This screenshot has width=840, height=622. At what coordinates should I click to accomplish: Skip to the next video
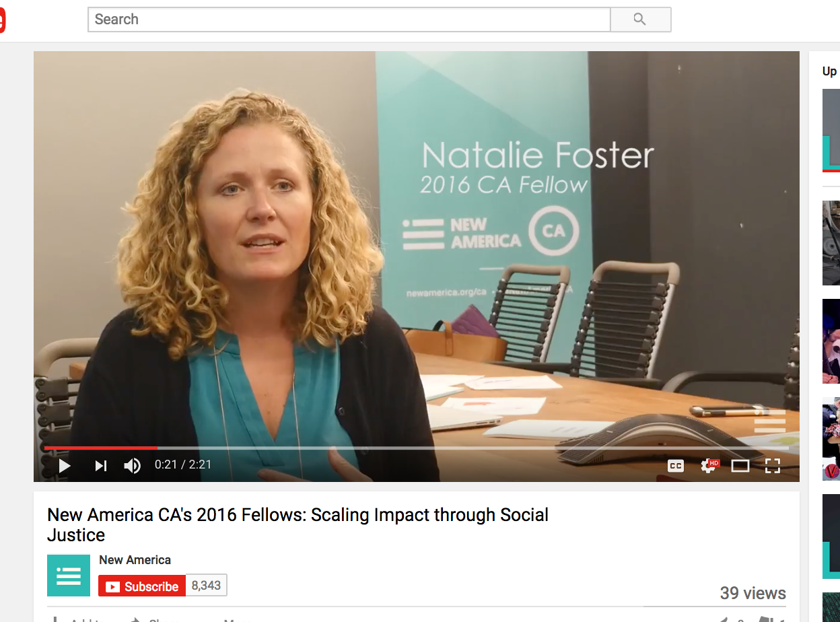[x=101, y=465]
